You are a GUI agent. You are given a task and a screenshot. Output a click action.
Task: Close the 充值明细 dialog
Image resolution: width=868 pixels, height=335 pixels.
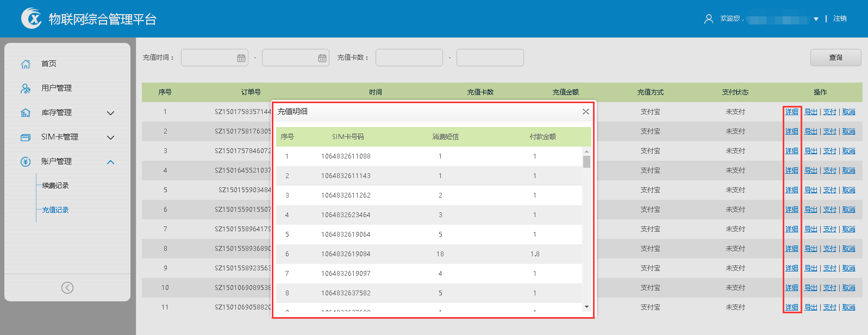585,112
